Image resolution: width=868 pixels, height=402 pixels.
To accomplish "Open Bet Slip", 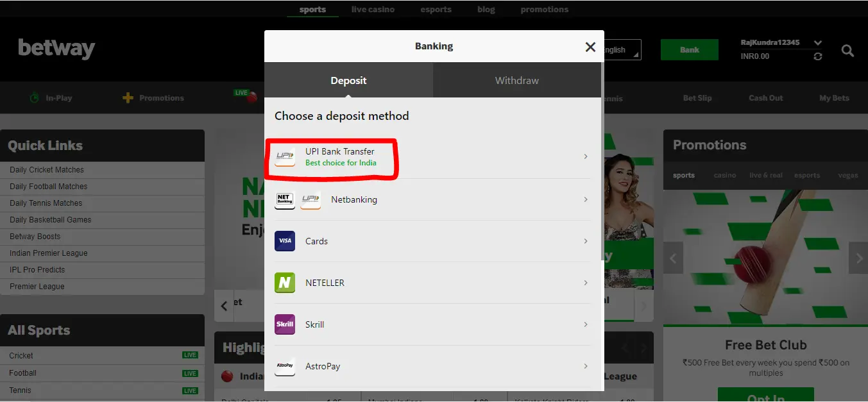I will [x=697, y=98].
